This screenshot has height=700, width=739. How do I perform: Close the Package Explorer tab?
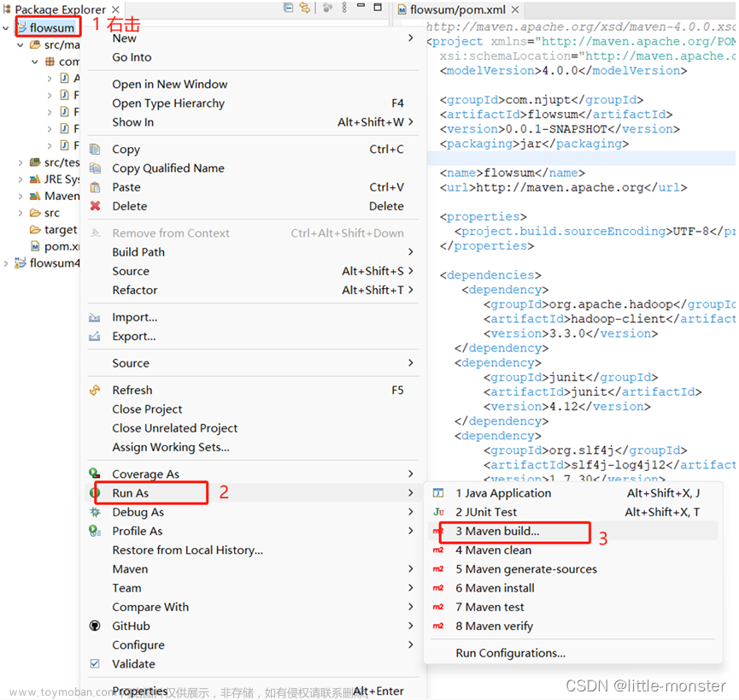pos(115,9)
